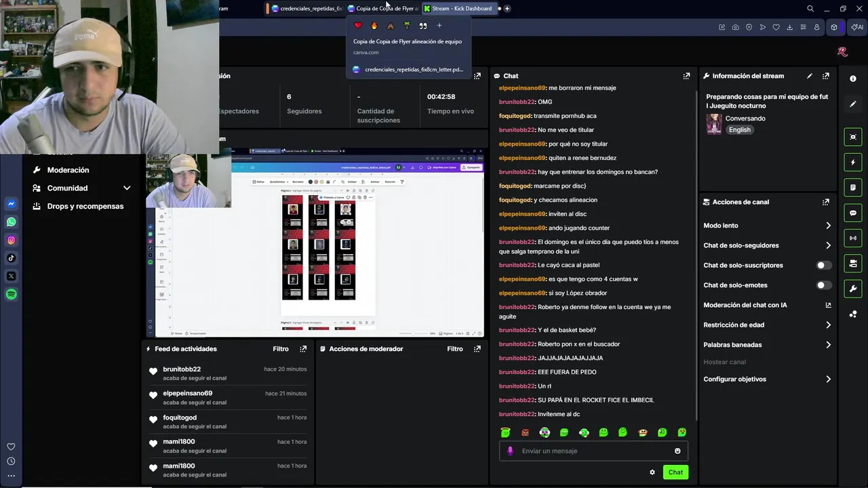Click the browser snapshot camera icon

pyautogui.click(x=736, y=27)
